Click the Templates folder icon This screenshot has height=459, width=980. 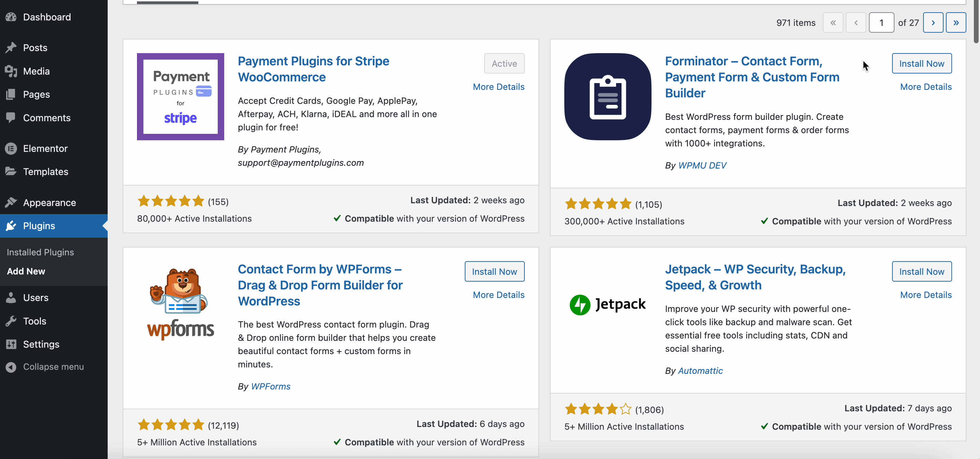point(11,172)
